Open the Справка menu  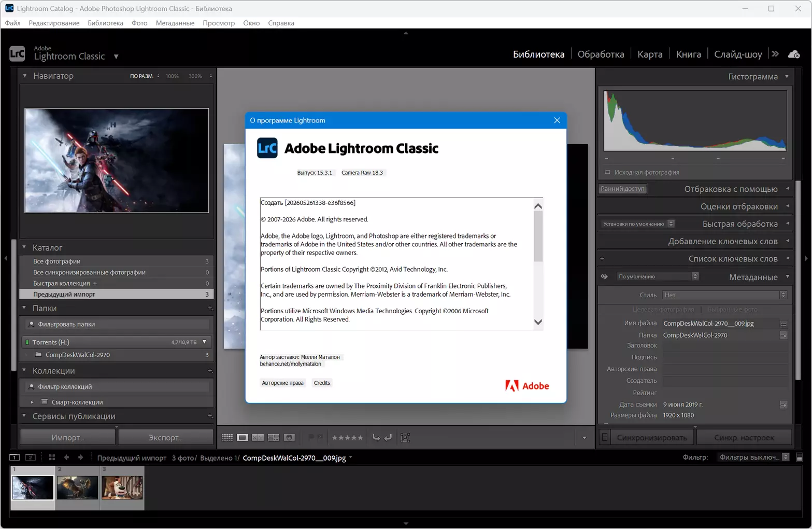coord(281,23)
